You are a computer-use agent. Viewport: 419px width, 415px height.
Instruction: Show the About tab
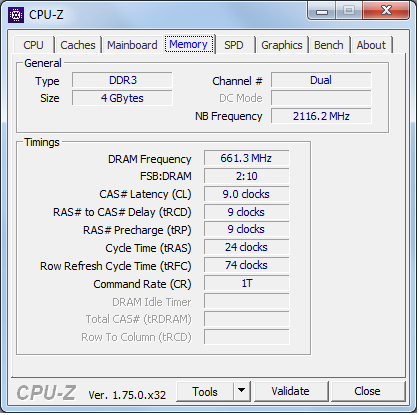(371, 45)
